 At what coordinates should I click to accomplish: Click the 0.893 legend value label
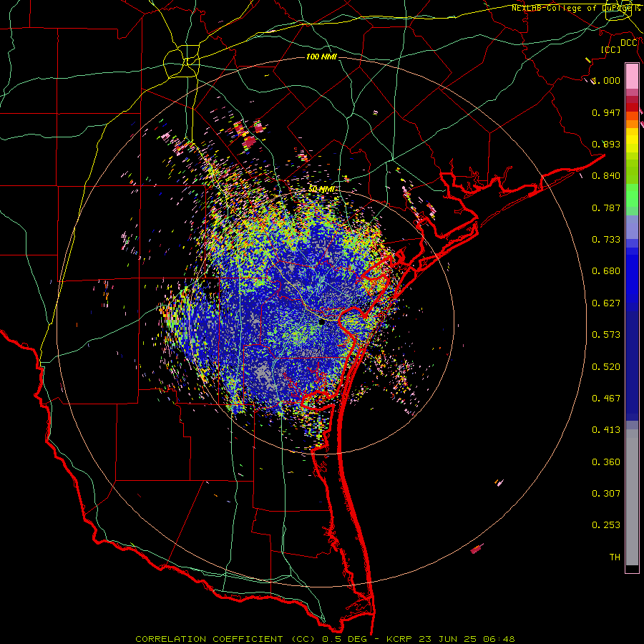pyautogui.click(x=606, y=144)
